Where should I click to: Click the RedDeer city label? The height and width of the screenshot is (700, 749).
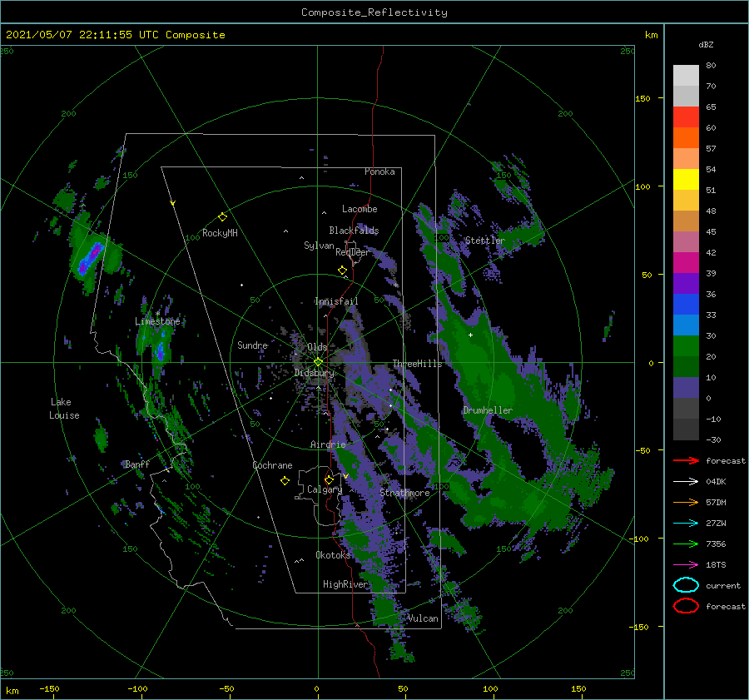pos(353,252)
